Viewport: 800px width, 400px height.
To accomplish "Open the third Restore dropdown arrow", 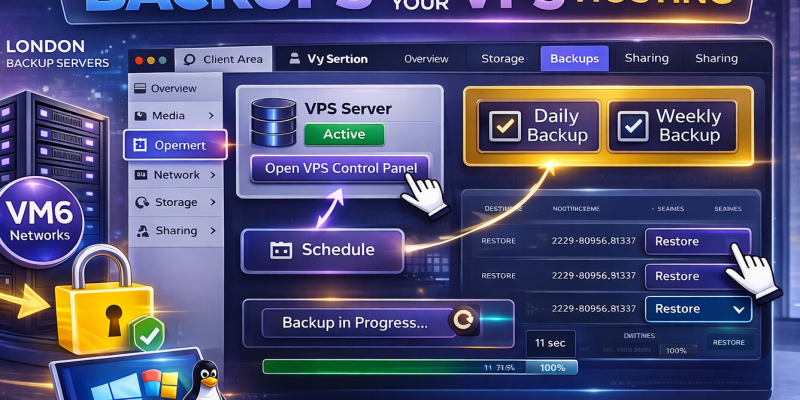I will [x=738, y=309].
